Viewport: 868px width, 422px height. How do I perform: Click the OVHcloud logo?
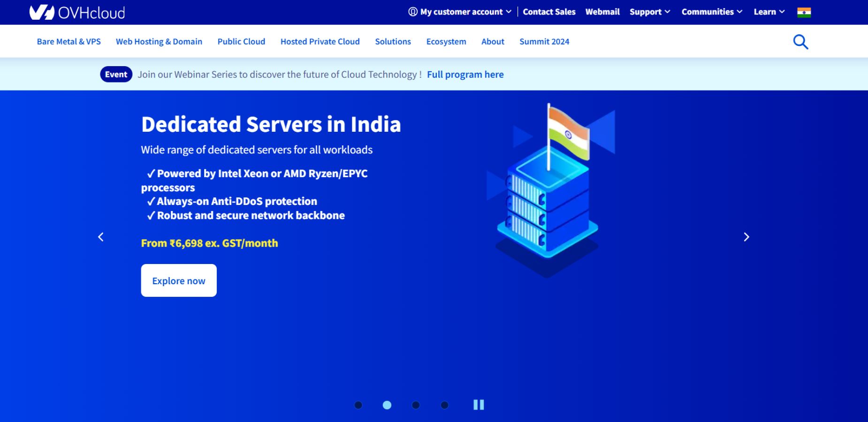pos(76,12)
